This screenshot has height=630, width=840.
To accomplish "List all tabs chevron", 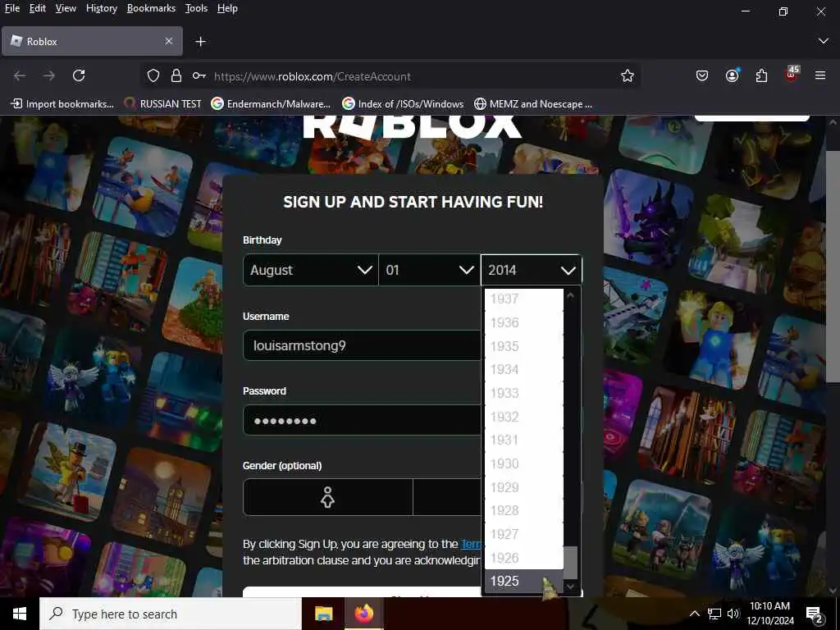I will pos(824,41).
